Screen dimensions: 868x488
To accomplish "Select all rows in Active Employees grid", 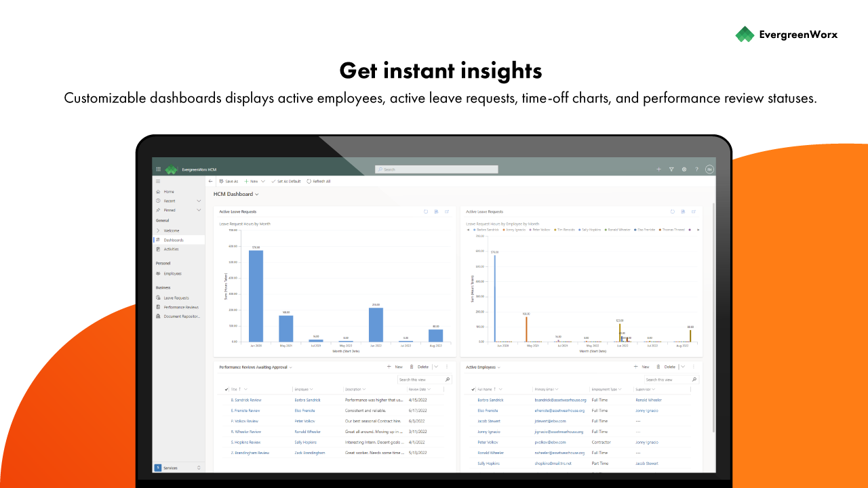I will pos(473,389).
